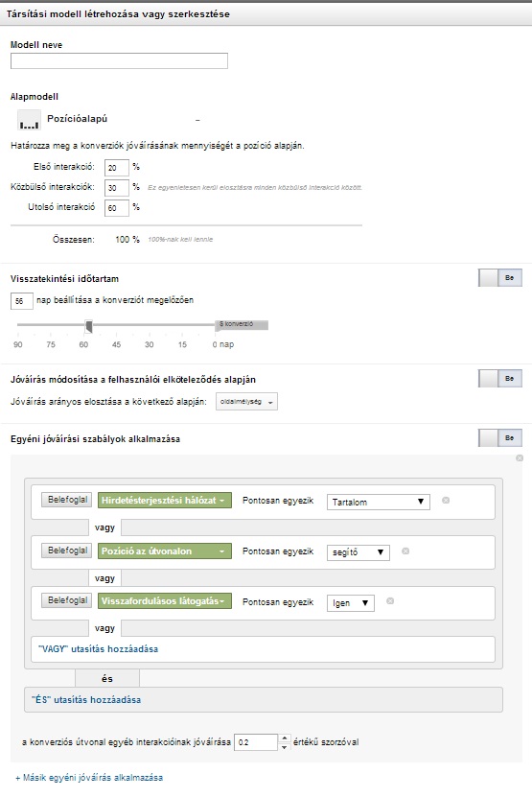532x797 pixels.
Task: Close the custom credit rule block
Action: pyautogui.click(x=520, y=458)
